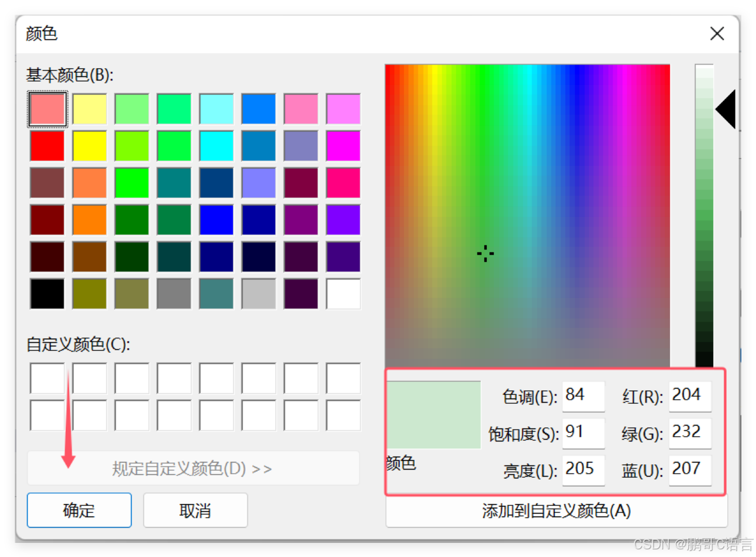Click the 基本颜色(B): label
Viewport: 756px width, 557px height.
pyautogui.click(x=70, y=75)
